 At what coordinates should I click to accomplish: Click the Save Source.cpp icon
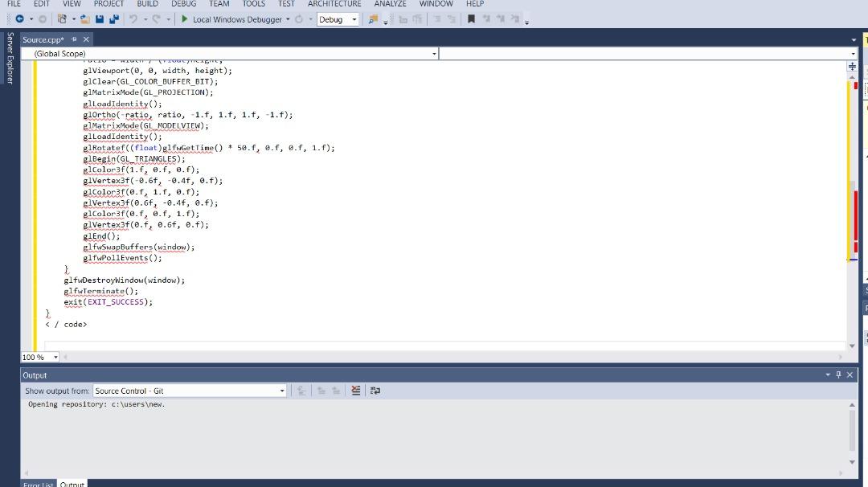click(x=100, y=19)
